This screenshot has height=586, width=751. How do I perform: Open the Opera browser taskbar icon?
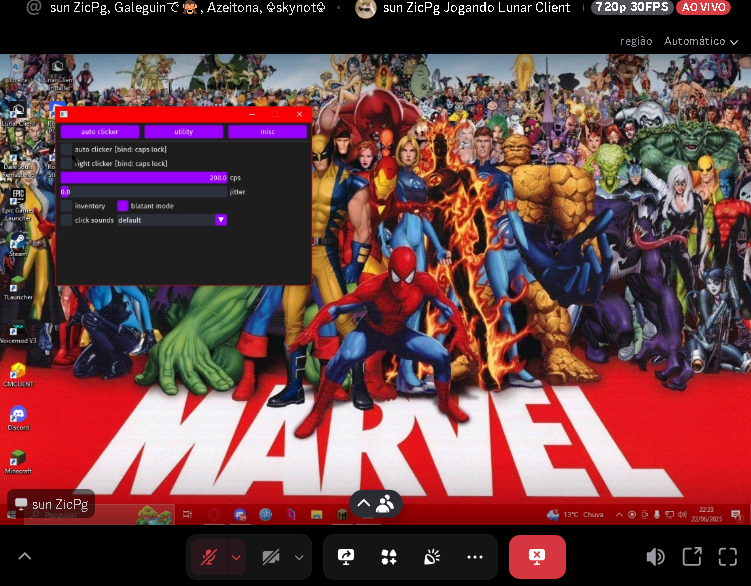point(214,515)
